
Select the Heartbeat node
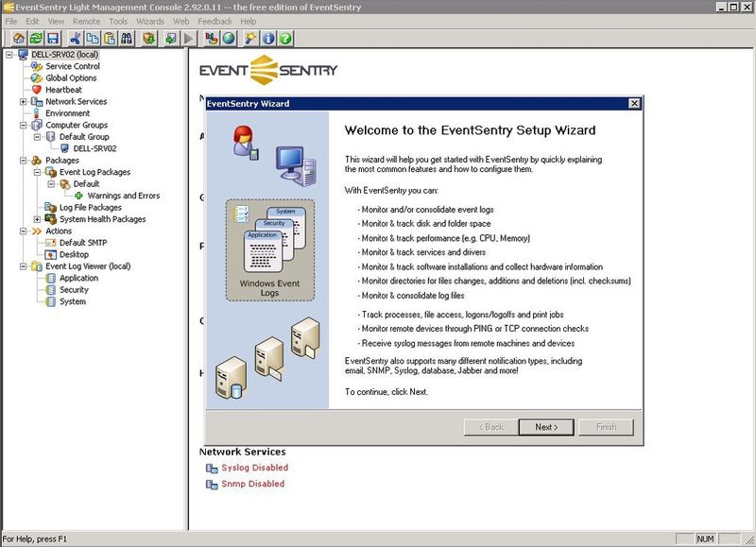[63, 90]
